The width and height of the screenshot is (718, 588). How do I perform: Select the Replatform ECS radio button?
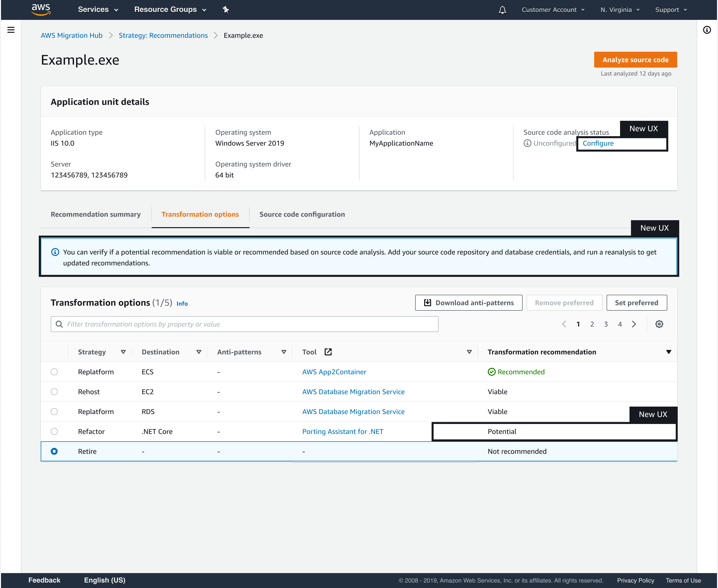click(54, 372)
